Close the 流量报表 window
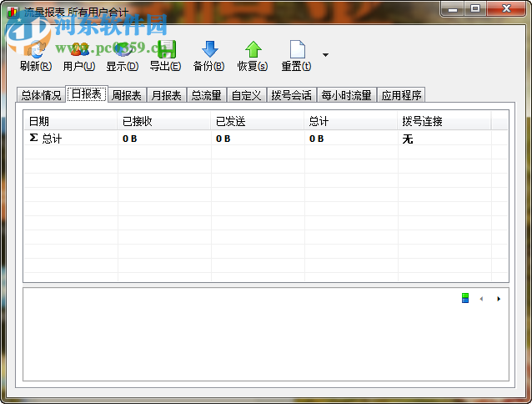 [506, 8]
